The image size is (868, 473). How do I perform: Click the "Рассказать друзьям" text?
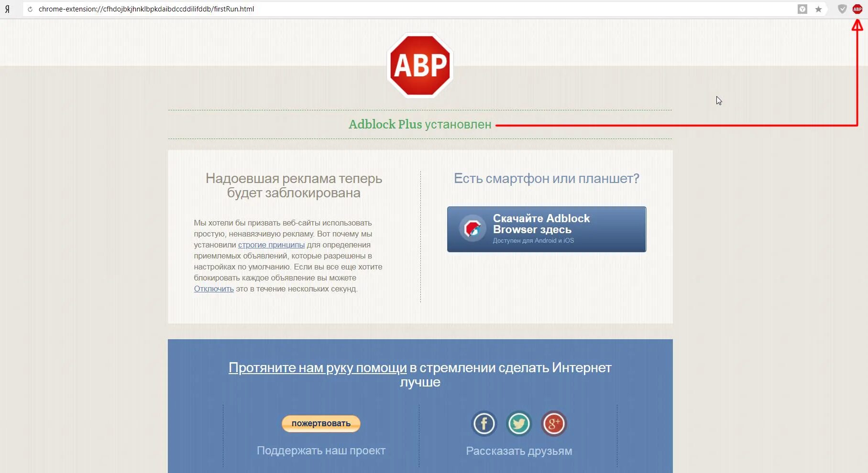[519, 451]
